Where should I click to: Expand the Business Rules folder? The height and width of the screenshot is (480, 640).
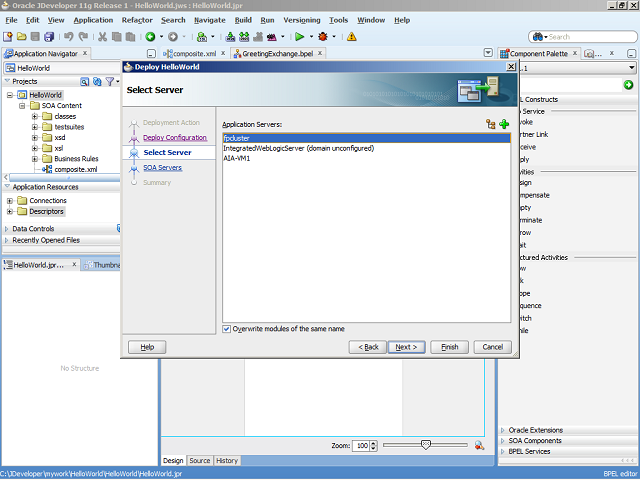click(35, 159)
